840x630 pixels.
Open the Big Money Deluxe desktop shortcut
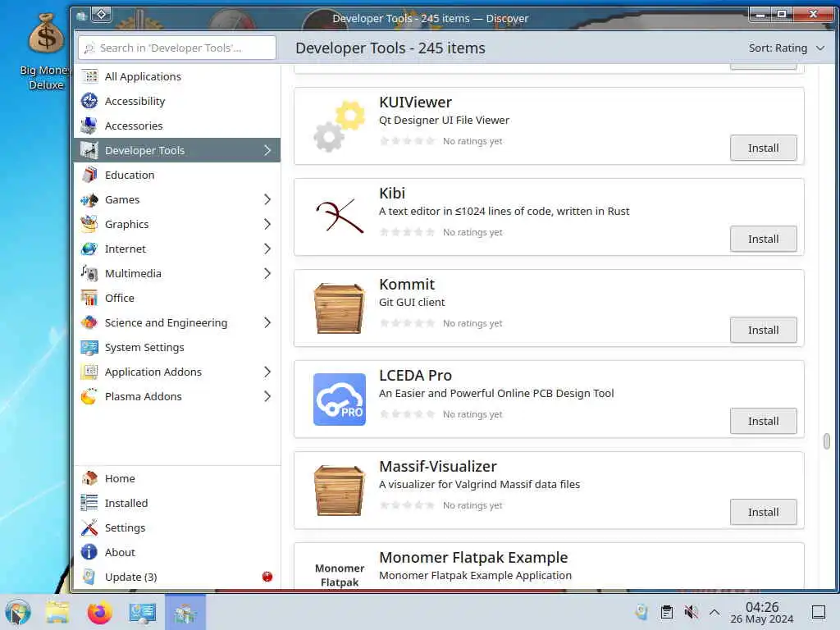tap(46, 52)
